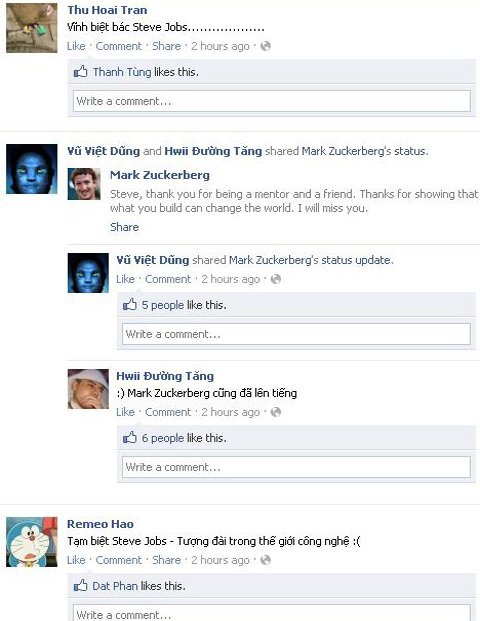Open Remeo Hao's Doraemon avatar

coord(32,542)
